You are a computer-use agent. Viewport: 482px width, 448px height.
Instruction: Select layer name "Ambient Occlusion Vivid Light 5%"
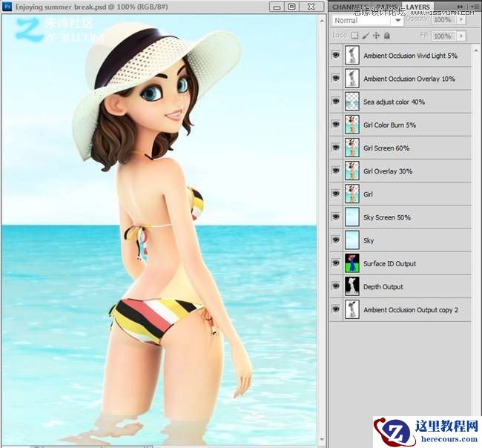(410, 56)
